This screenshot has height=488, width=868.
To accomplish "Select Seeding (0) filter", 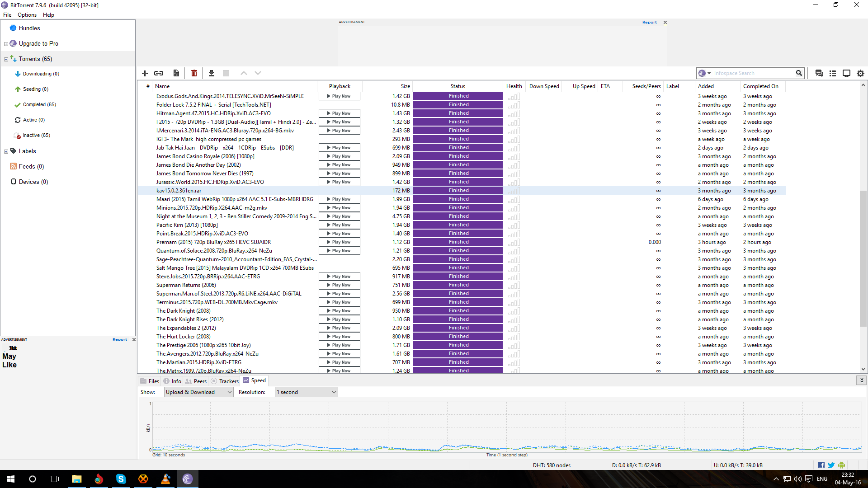I will 35,89.
